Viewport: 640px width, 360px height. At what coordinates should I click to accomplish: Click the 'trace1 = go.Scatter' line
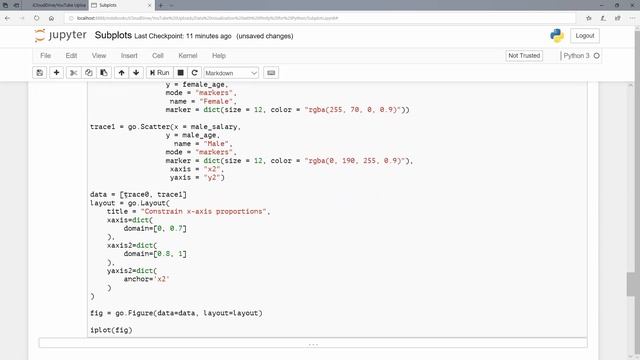(165, 127)
